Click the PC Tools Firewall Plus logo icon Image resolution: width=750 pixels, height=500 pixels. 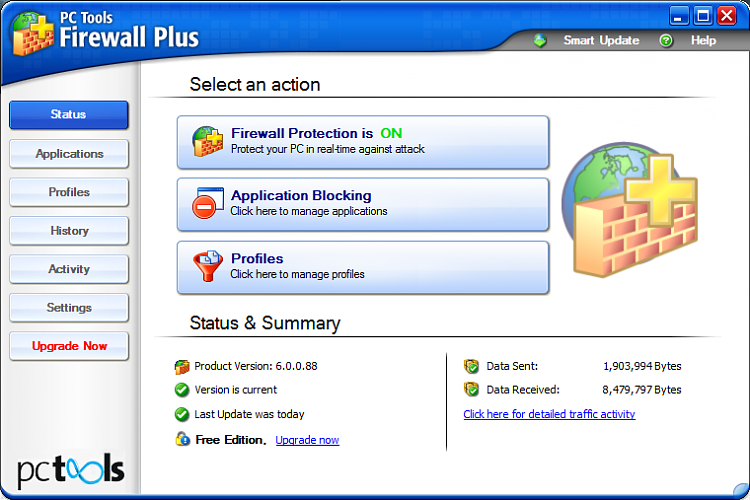[x=33, y=33]
